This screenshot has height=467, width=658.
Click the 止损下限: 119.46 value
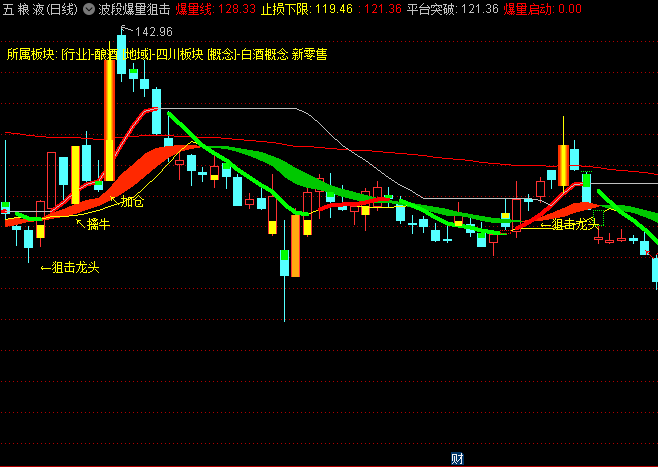[x=307, y=9]
